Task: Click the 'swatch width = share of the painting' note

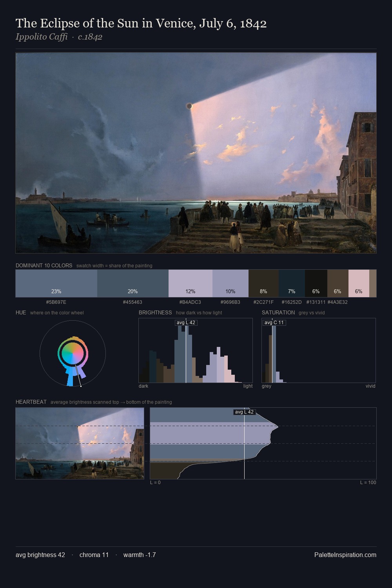Action: pyautogui.click(x=114, y=266)
